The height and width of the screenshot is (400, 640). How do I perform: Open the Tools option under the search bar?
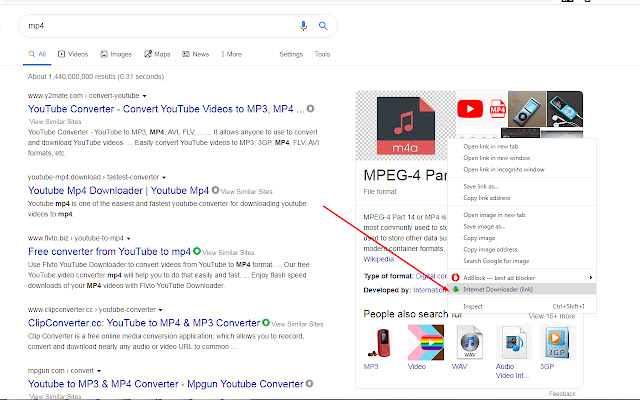click(322, 54)
